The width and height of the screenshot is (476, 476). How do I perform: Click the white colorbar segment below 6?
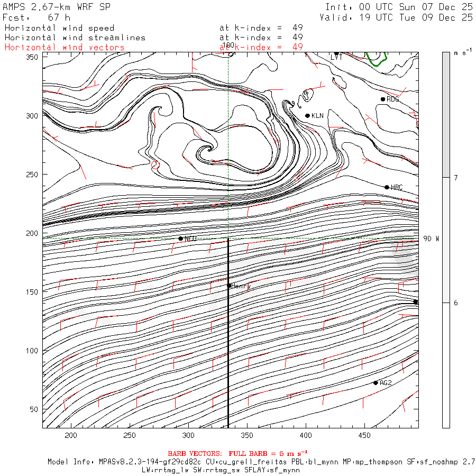pos(446,365)
